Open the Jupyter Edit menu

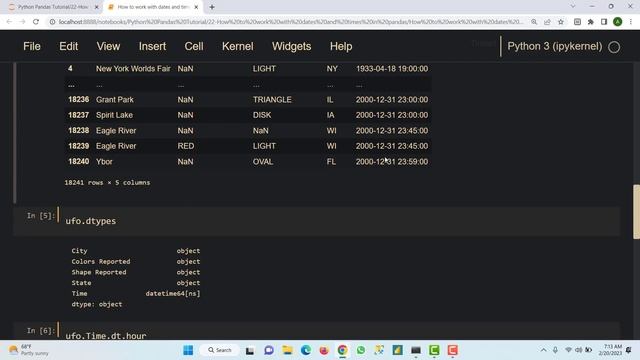[x=69, y=46]
